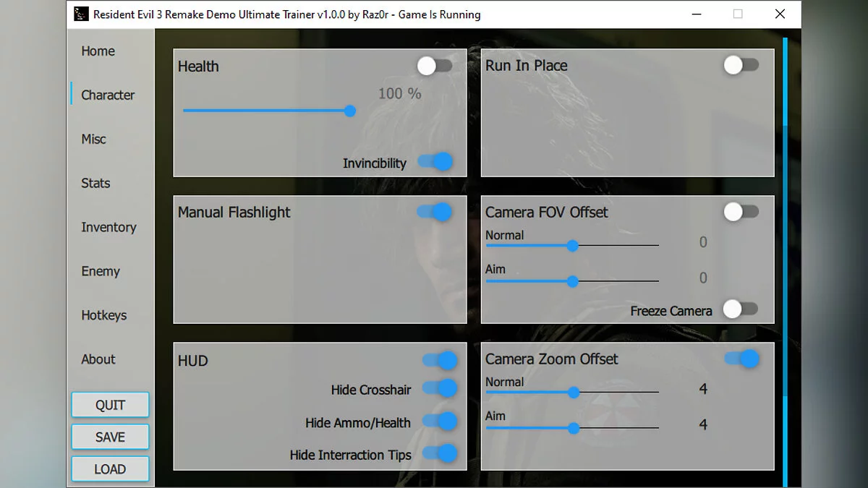Viewport: 868px width, 488px height.
Task: Open the Hotkeys section
Action: 103,315
